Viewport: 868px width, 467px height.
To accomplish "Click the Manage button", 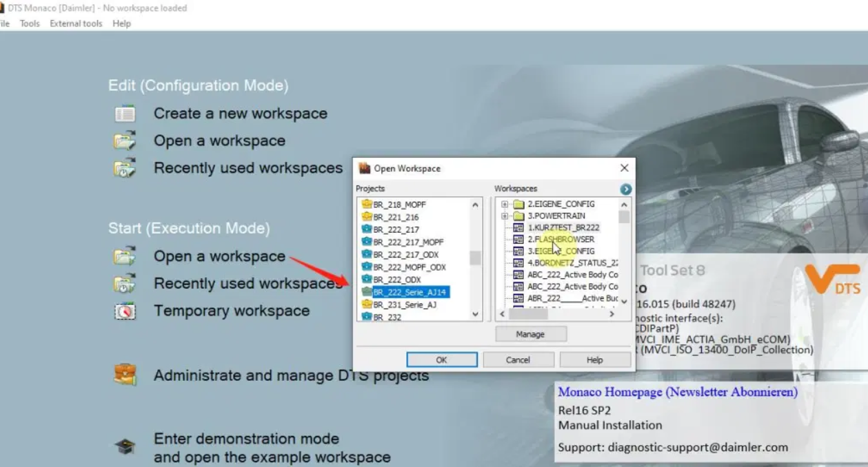I will 530,334.
